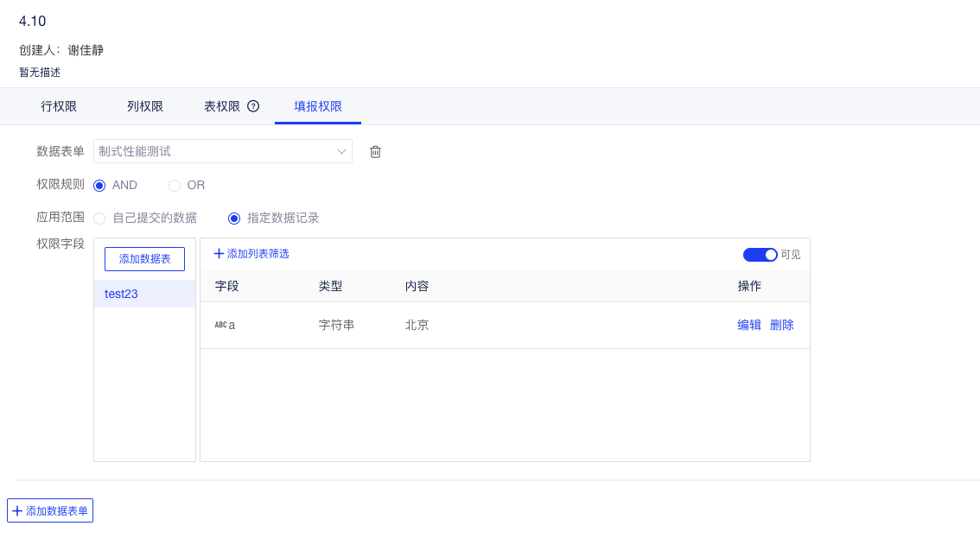This screenshot has width=980, height=545.
Task: Open the 制式性能测试 data form dropdown
Action: [223, 151]
